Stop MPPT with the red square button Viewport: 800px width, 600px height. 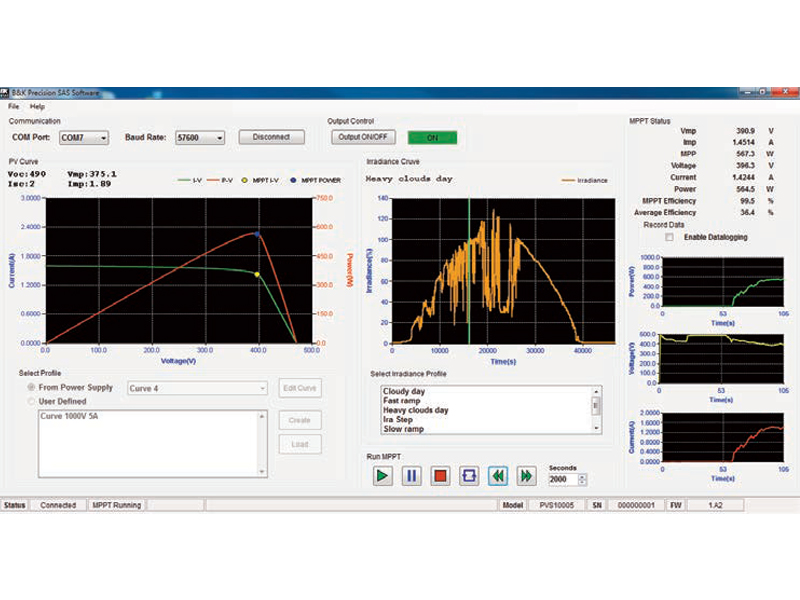440,476
